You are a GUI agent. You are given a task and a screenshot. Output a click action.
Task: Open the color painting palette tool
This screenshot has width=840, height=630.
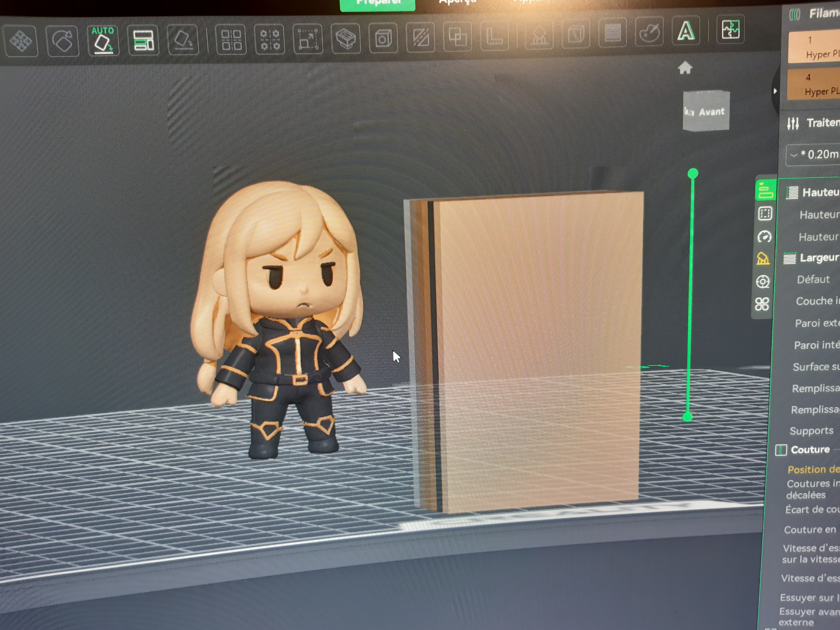649,32
